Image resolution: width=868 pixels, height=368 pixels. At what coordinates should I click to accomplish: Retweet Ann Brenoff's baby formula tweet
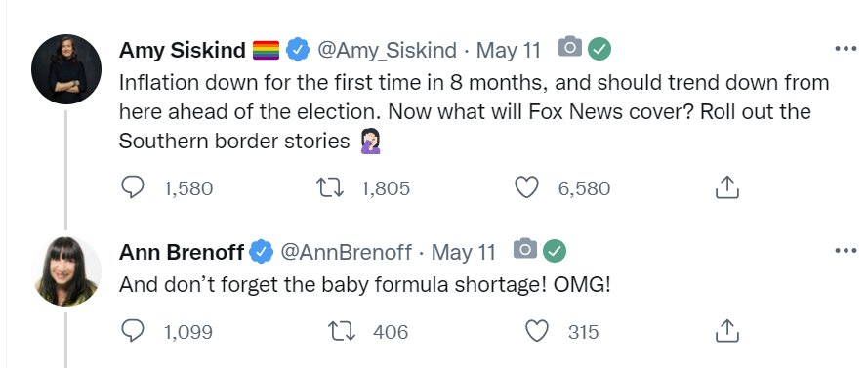342,332
